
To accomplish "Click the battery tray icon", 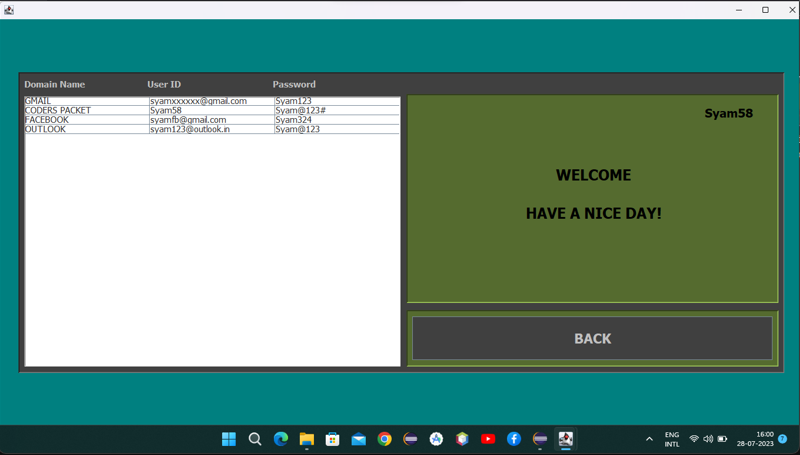I will (x=722, y=439).
